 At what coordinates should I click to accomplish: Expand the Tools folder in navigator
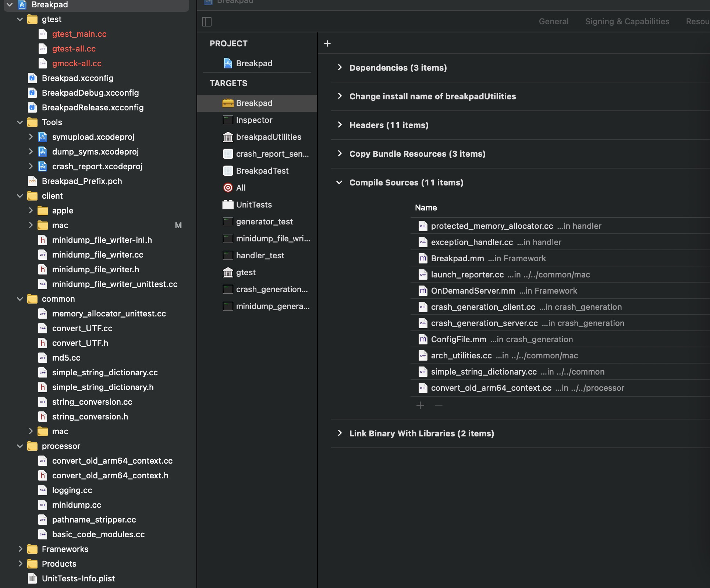pyautogui.click(x=19, y=122)
